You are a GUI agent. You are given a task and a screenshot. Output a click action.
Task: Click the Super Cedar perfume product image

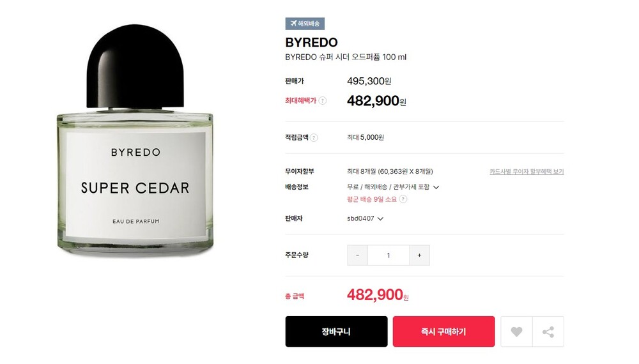[x=135, y=140]
